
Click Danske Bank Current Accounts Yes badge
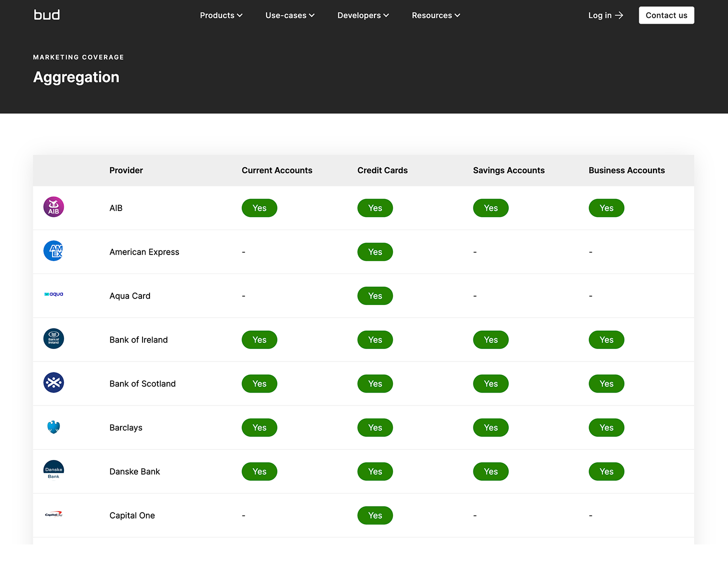(x=259, y=472)
